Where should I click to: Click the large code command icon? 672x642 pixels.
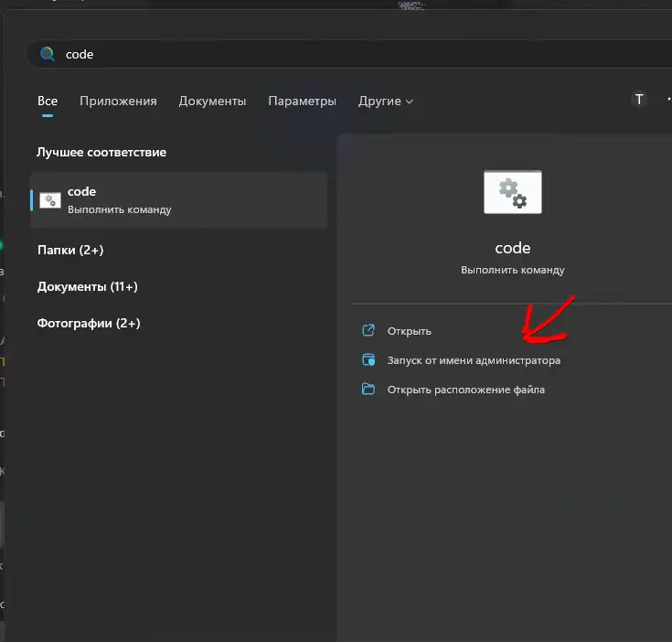[x=513, y=192]
